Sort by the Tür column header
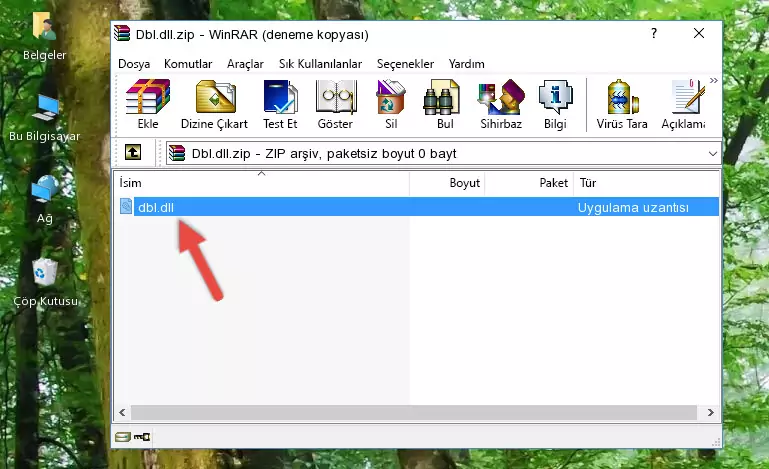This screenshot has height=469, width=769. [646, 183]
